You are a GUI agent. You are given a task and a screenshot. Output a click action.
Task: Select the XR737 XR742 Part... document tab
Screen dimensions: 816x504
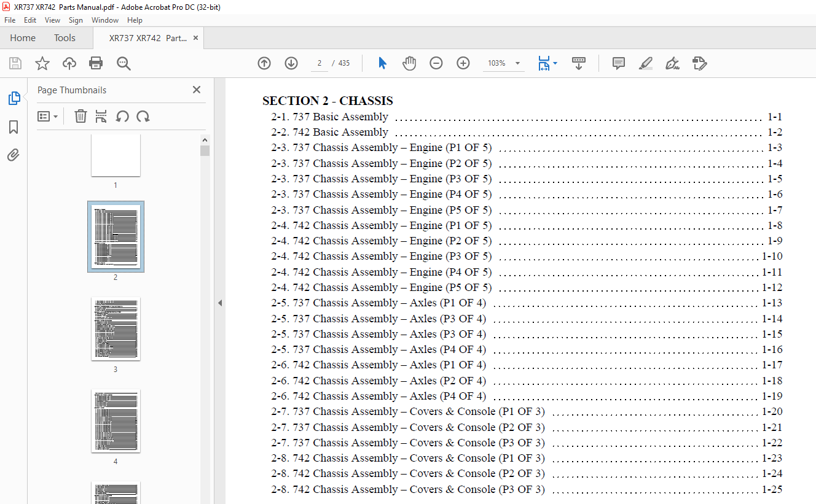tap(147, 38)
